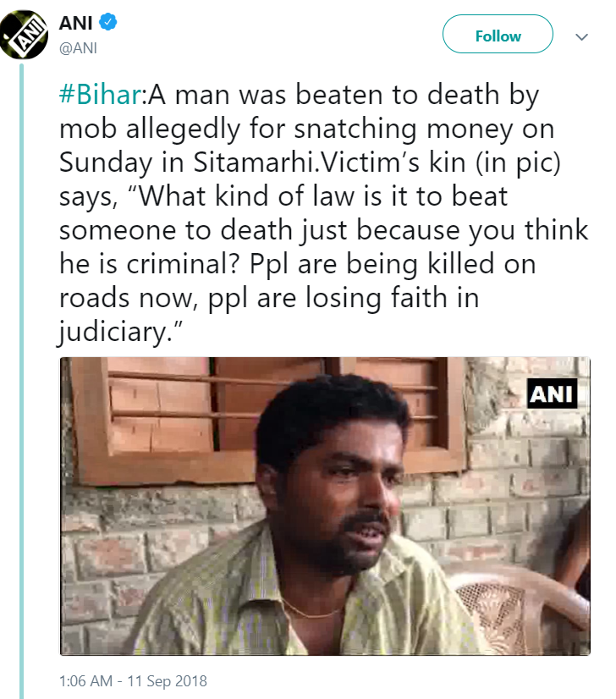Viewport: 616px width, 699px height.
Task: Click the @ANI handle
Action: 77,48
